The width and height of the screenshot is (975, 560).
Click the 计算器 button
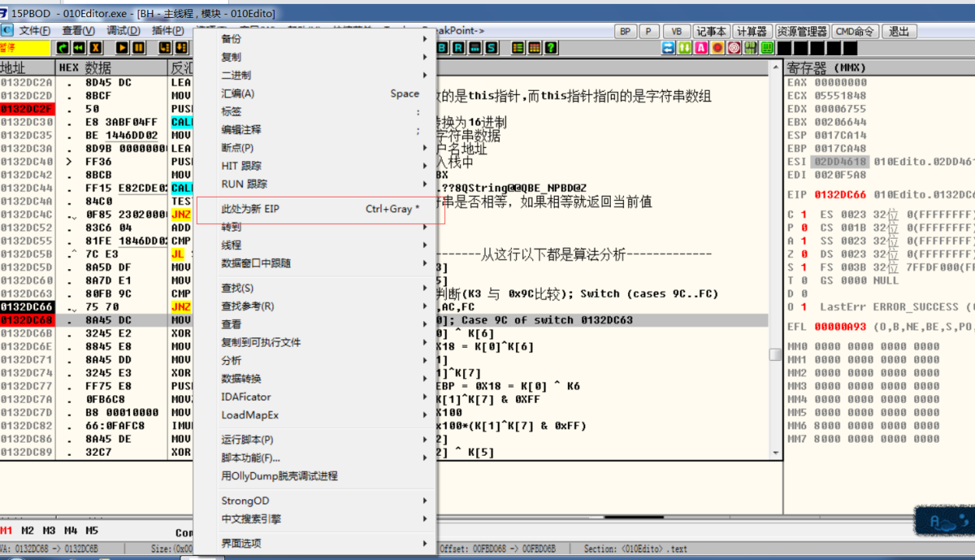752,32
